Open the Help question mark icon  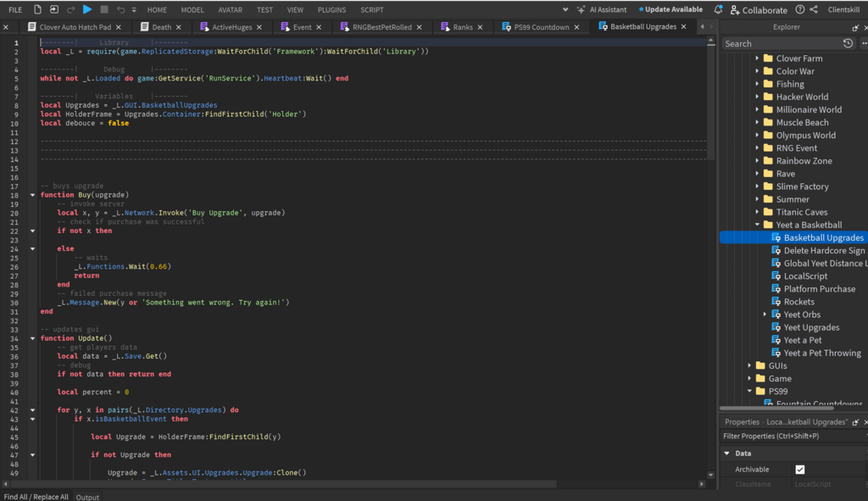(799, 9)
